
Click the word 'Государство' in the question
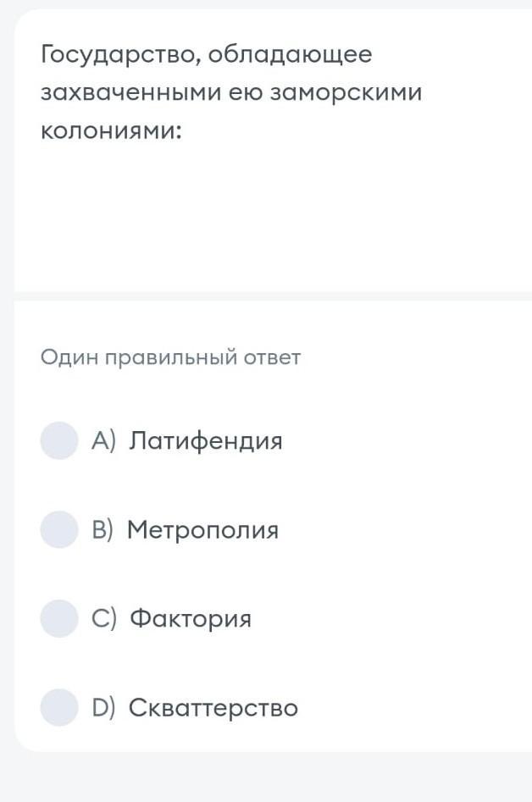[119, 56]
